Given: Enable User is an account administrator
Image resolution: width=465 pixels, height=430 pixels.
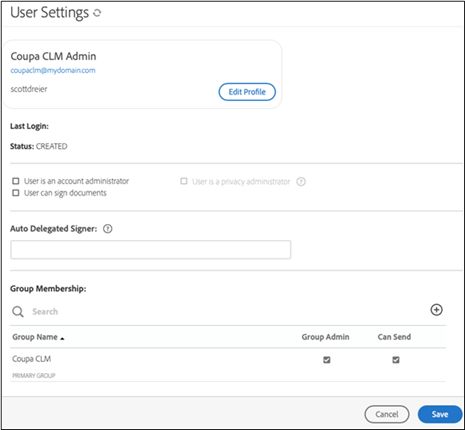Looking at the screenshot, I should pyautogui.click(x=16, y=181).
